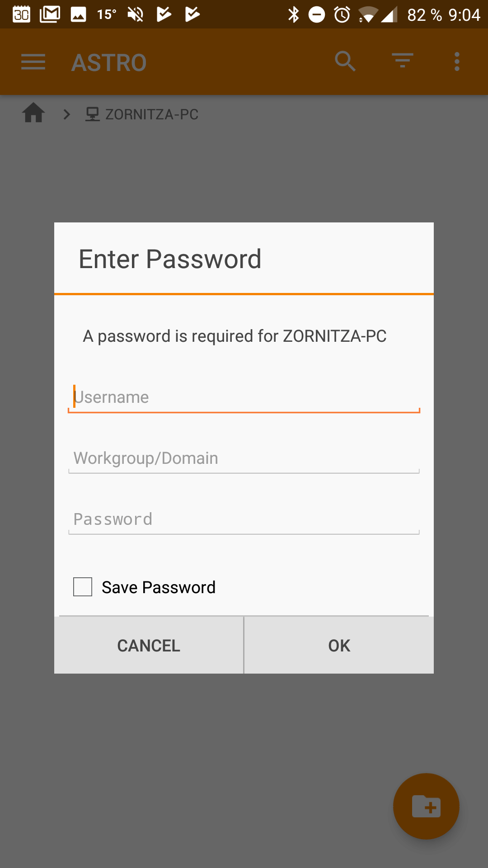Confirm credentials with OK button
This screenshot has height=868, width=488.
point(339,645)
